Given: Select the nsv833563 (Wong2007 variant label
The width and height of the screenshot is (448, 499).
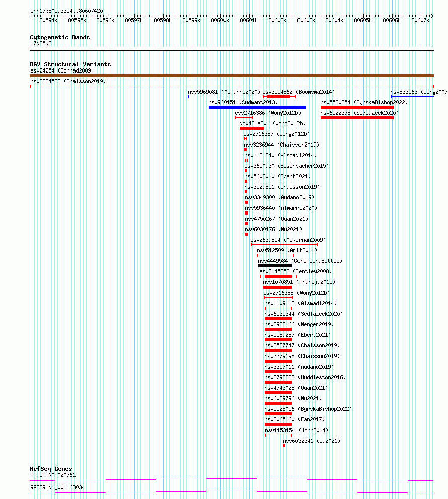Looking at the screenshot, I should (419, 92).
